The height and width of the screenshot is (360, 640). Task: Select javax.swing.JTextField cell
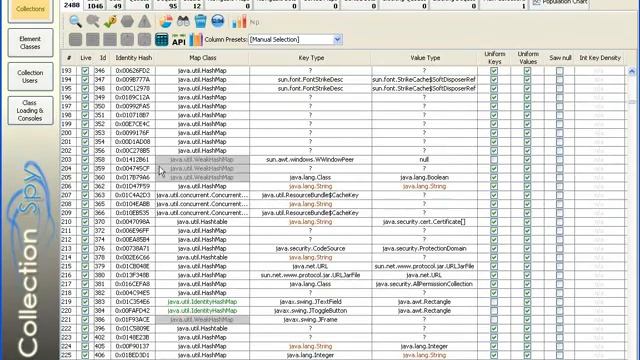point(310,302)
